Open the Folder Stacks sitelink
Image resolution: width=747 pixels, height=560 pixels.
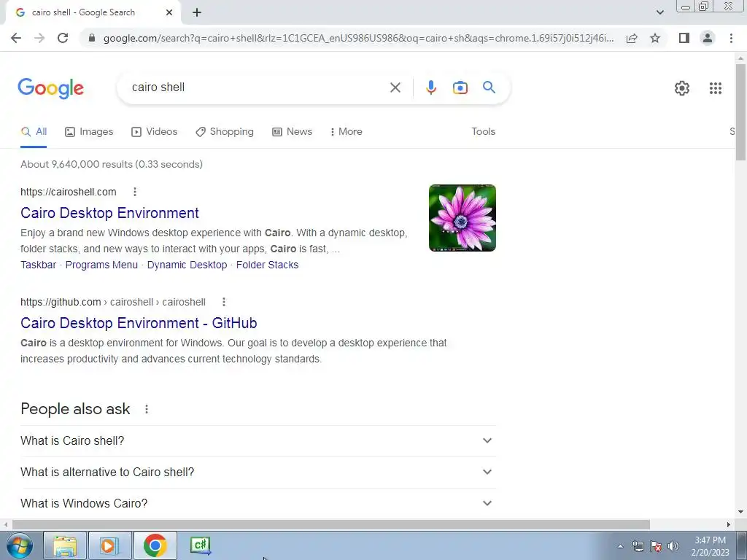[267, 265]
